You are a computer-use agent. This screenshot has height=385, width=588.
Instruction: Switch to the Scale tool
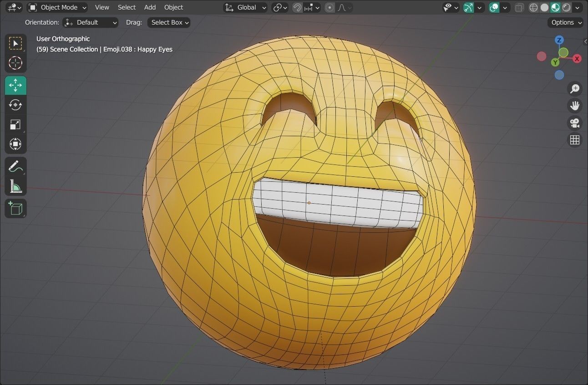pos(15,125)
